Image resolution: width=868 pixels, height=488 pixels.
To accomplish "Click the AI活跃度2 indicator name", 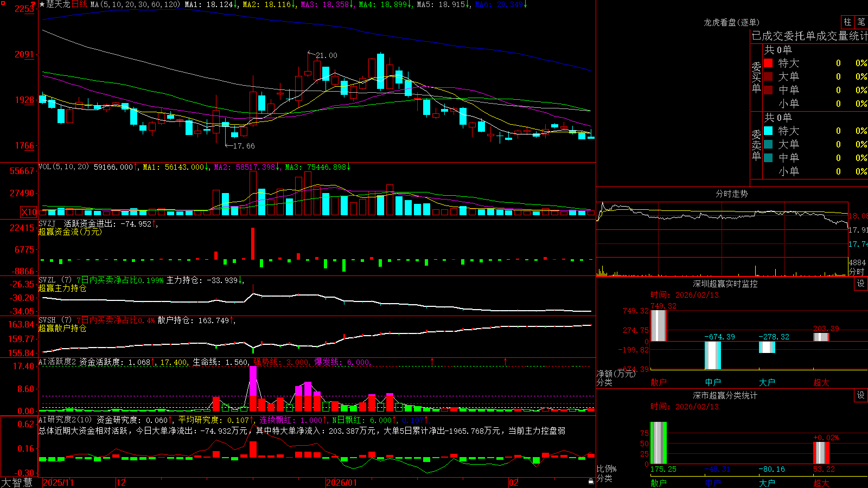I will click(58, 362).
